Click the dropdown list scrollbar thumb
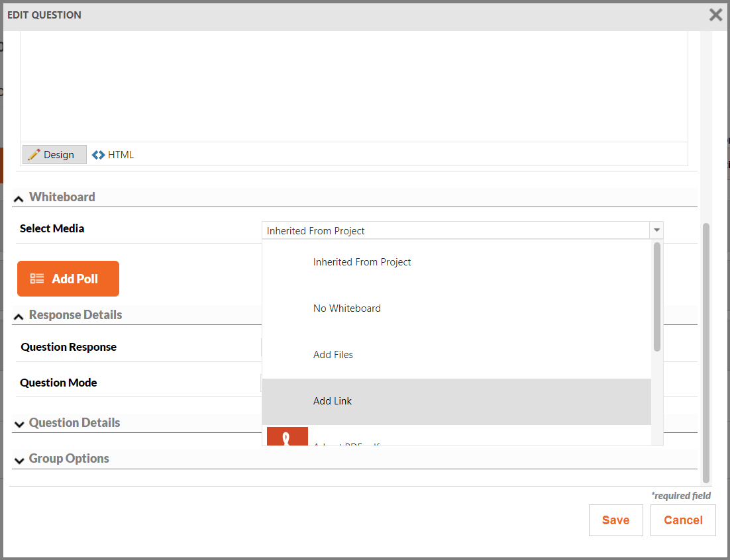Image resolution: width=730 pixels, height=560 pixels. pyautogui.click(x=657, y=297)
